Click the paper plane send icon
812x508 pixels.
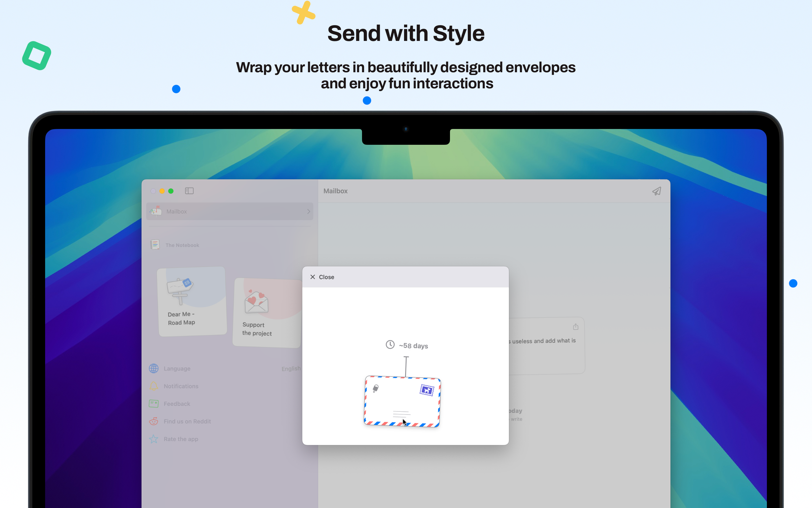pos(657,191)
